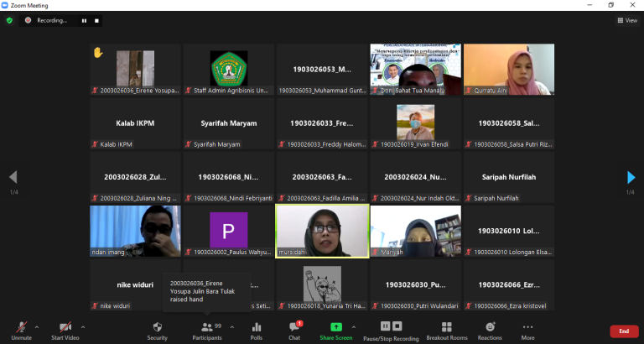Stop recording from the bottom toolbar
Screen dimensions: 644x344
click(397, 326)
